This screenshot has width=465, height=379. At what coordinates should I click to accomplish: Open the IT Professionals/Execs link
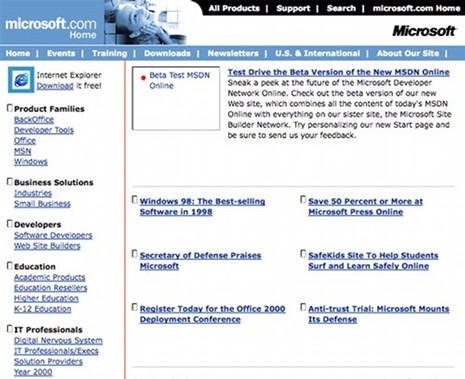(x=56, y=351)
